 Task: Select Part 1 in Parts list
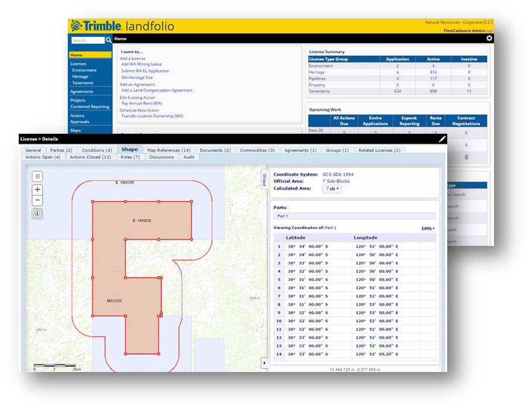click(x=354, y=216)
